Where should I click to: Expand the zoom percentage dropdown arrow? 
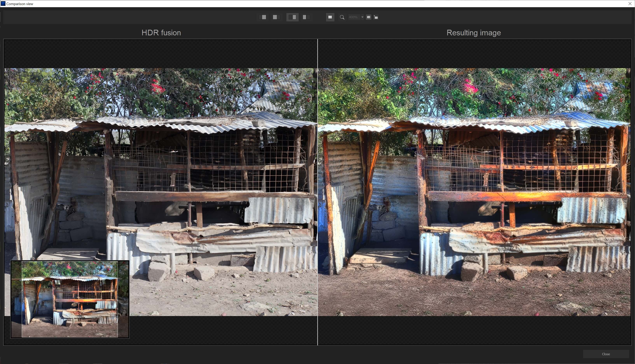pos(362,17)
